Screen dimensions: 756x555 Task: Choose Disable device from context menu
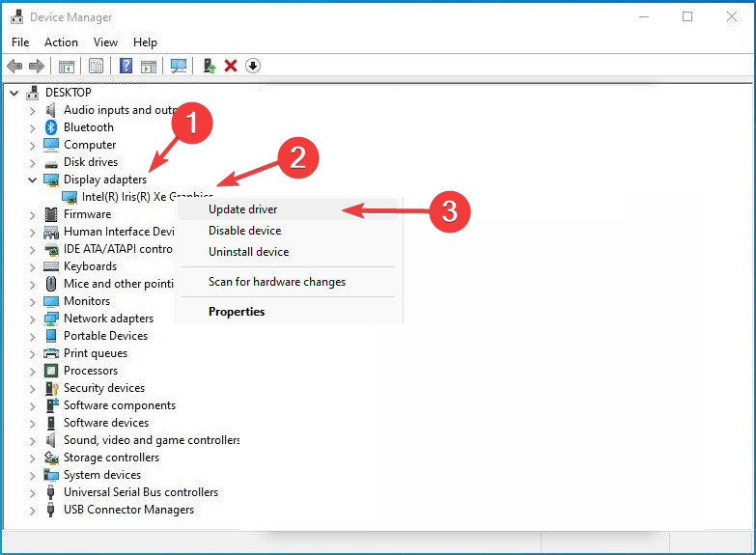288,231
